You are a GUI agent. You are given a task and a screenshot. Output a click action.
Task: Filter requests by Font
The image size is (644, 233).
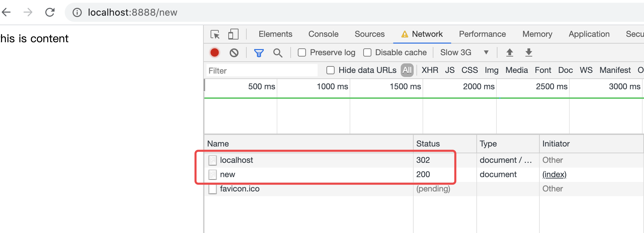[x=543, y=70]
